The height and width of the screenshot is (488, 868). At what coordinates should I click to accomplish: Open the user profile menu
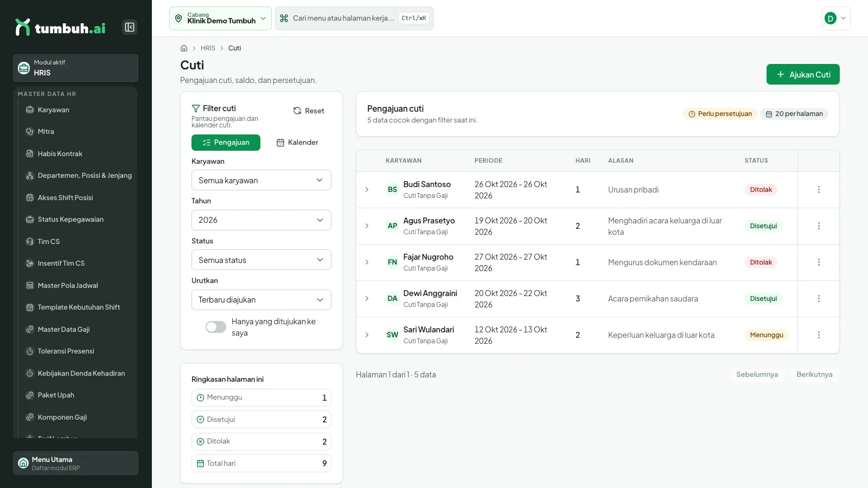click(836, 18)
